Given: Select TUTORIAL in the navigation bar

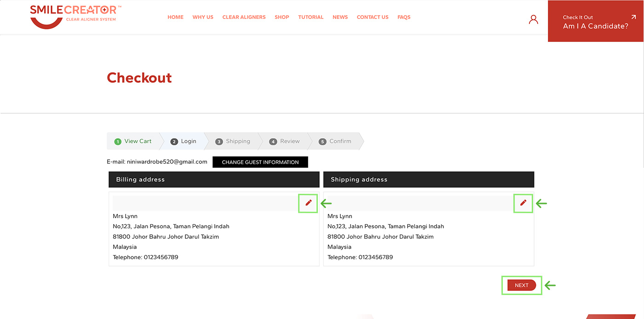Looking at the screenshot, I should coord(310,17).
